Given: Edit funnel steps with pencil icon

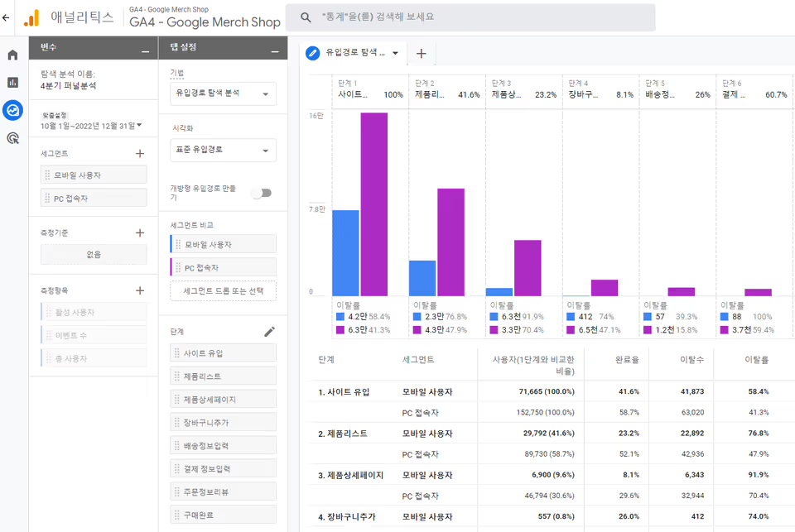Looking at the screenshot, I should tap(269, 332).
